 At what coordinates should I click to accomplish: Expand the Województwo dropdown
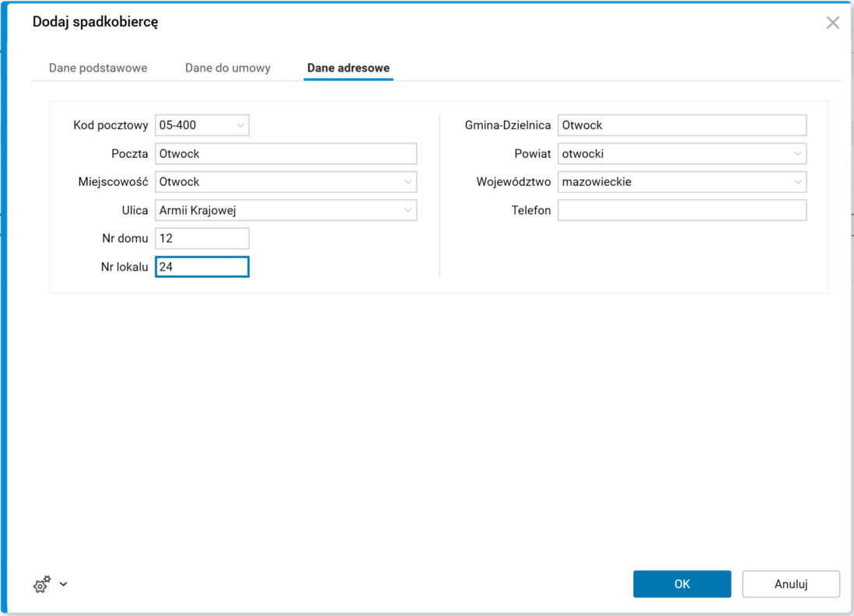(x=798, y=182)
